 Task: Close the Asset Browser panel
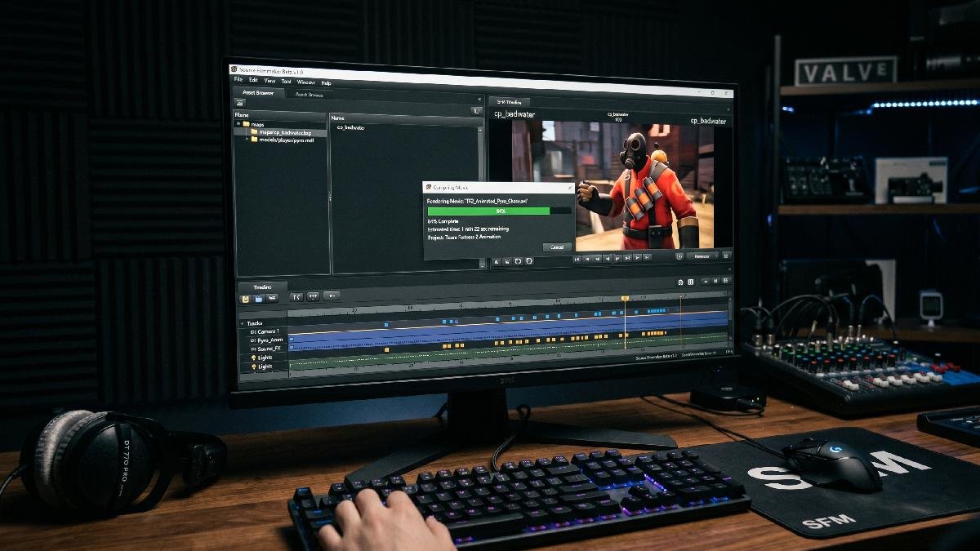pyautogui.click(x=479, y=99)
